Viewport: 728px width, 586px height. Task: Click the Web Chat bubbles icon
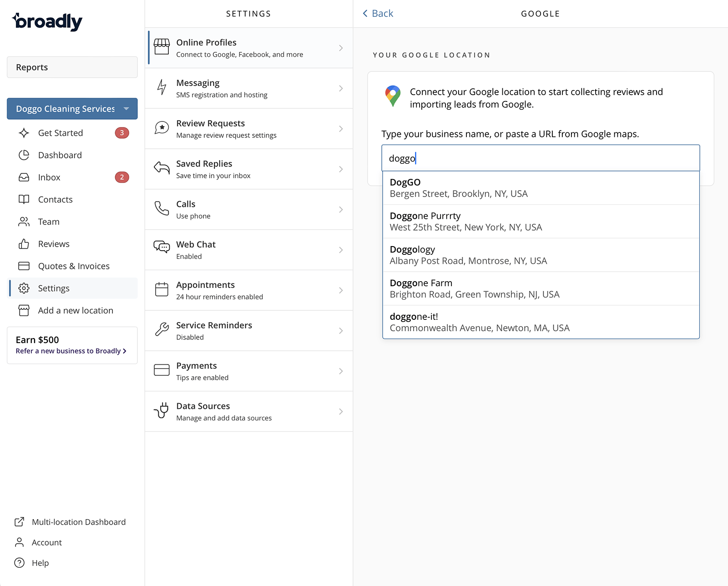(162, 247)
